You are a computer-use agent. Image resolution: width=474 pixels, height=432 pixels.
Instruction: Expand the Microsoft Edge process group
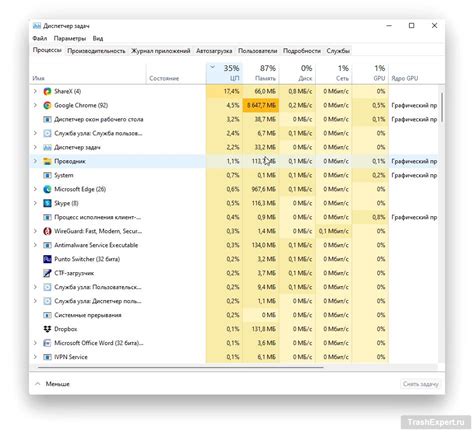pyautogui.click(x=35, y=189)
